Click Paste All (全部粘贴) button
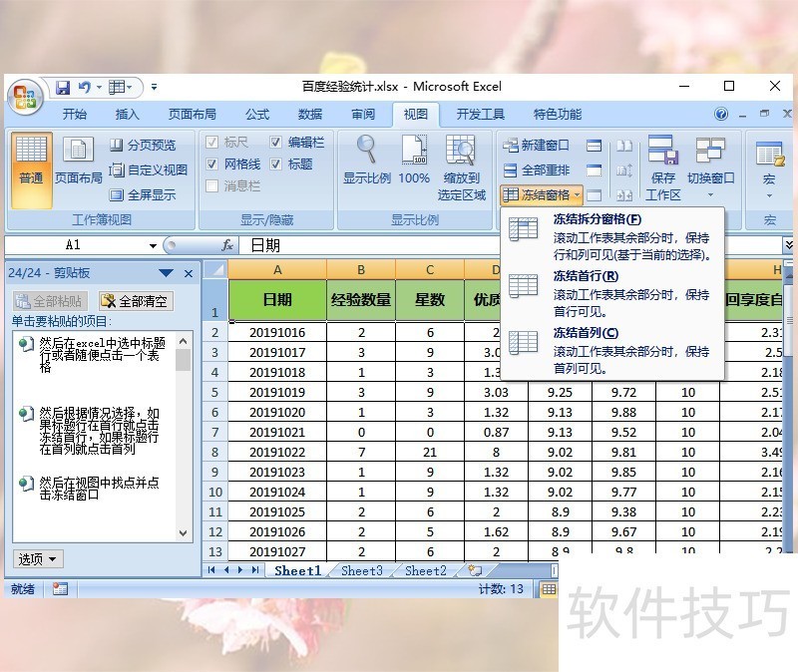This screenshot has height=672, width=798. click(x=50, y=301)
